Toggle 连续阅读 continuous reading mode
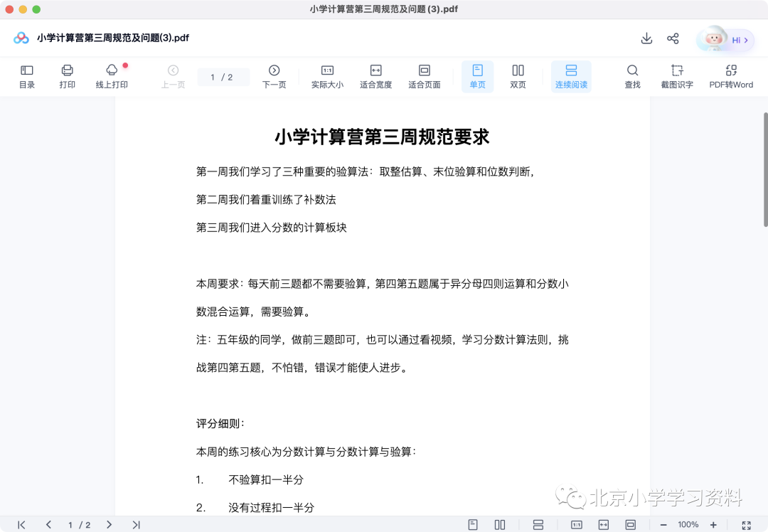The image size is (768, 532). [x=571, y=77]
